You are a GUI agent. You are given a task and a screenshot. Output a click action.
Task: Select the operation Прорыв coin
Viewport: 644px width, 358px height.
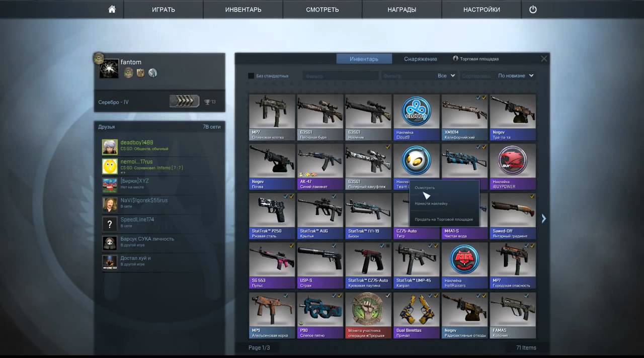click(x=369, y=315)
